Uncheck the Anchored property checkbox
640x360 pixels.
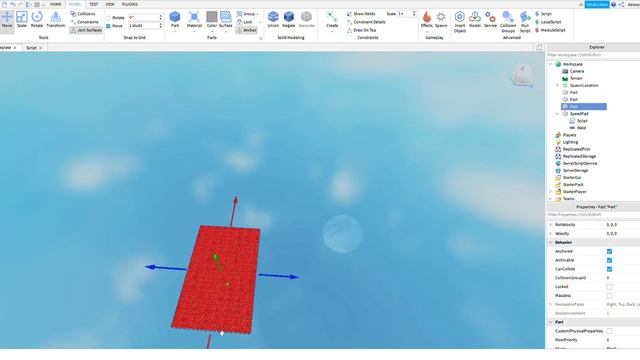(x=609, y=251)
